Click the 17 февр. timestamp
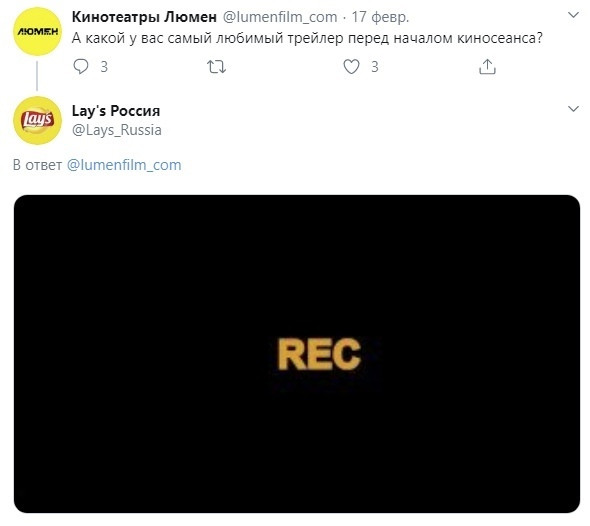 [380, 17]
